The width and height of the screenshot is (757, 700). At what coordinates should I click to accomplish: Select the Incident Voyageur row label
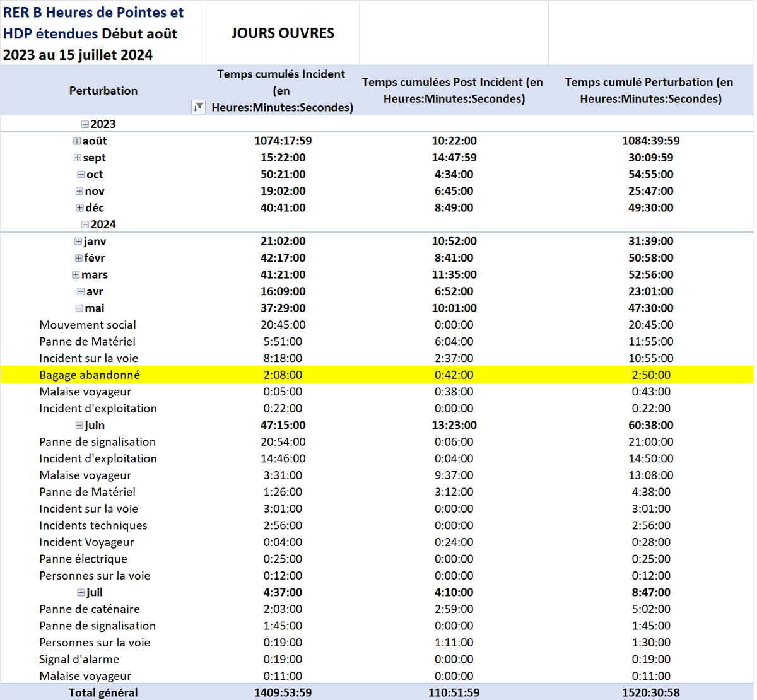pos(86,542)
